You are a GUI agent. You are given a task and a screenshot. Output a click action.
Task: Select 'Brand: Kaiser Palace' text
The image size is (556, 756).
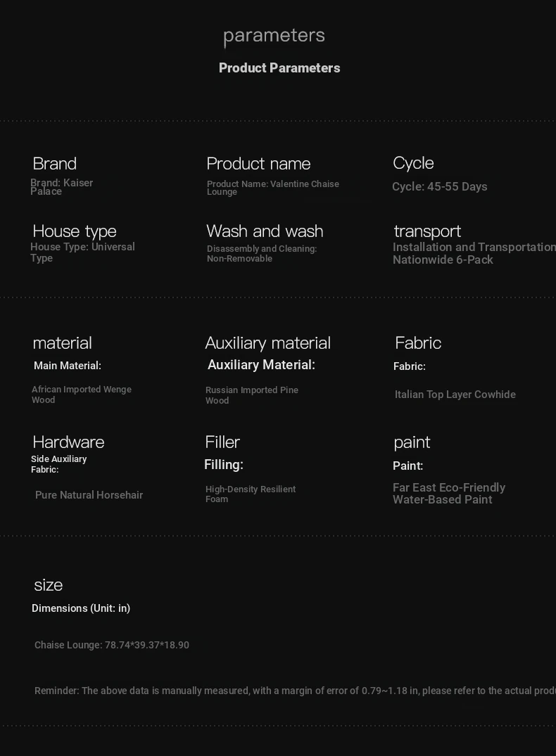point(61,187)
